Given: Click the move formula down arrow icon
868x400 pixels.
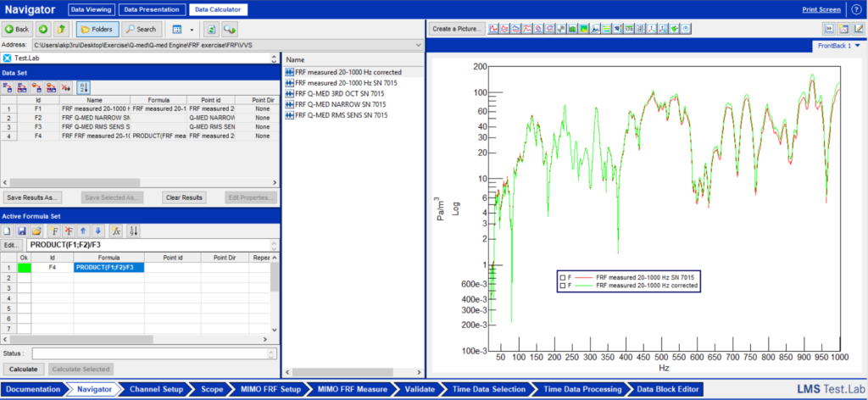Looking at the screenshot, I should 98,231.
